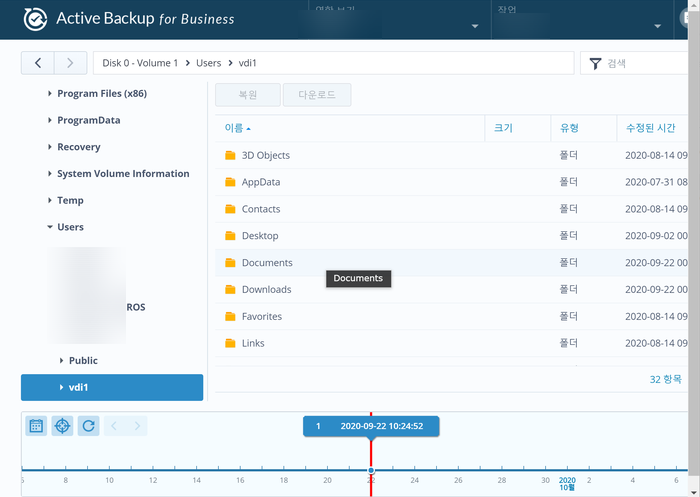Click the Active Backup for Business logo icon
Viewport: 700px width, 497px height.
[x=35, y=19]
